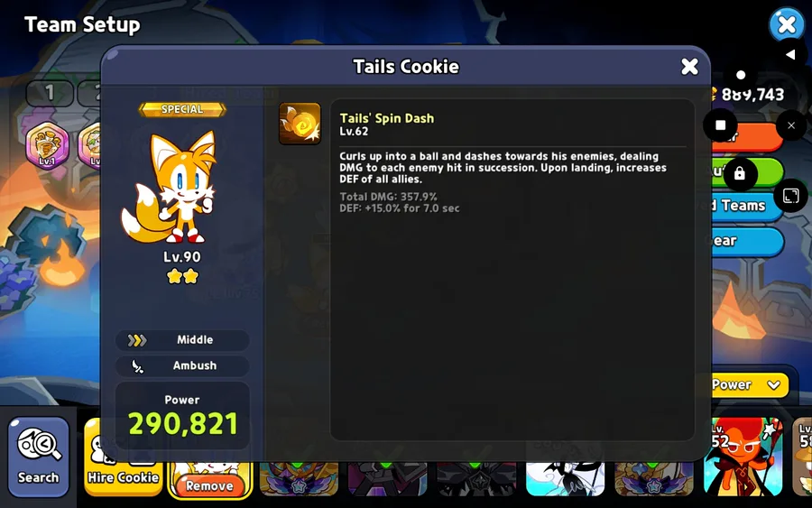Click the screen recorder stop icon
This screenshot has height=508, width=812.
[720, 125]
